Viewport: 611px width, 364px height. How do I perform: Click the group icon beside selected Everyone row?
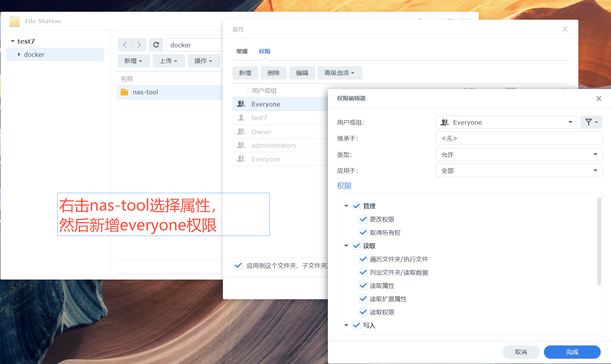pos(241,104)
